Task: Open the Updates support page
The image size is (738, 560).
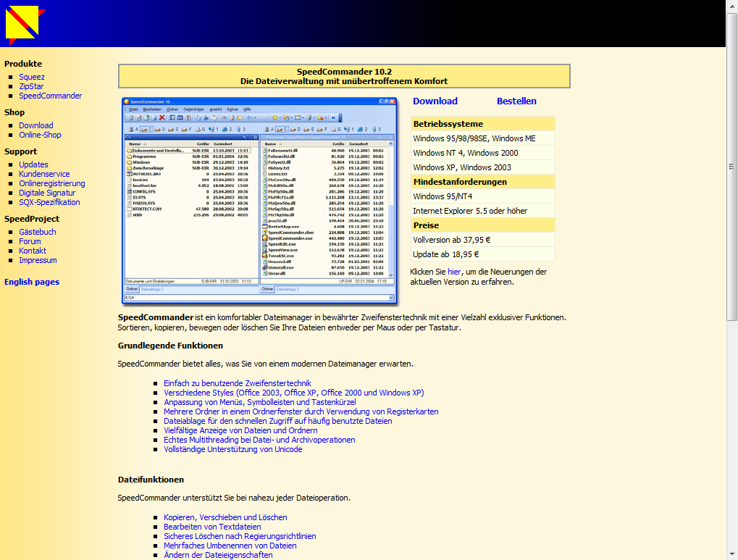Action: pos(33,164)
